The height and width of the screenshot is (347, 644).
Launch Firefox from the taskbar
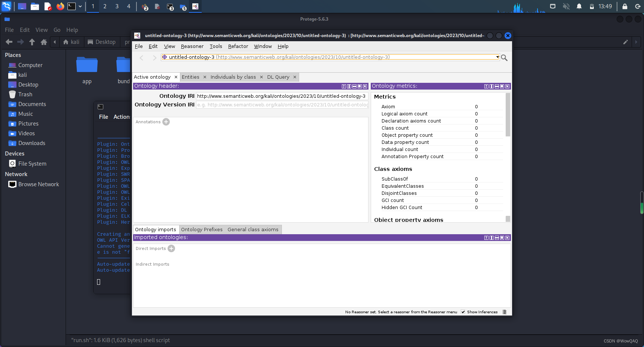(x=60, y=6)
